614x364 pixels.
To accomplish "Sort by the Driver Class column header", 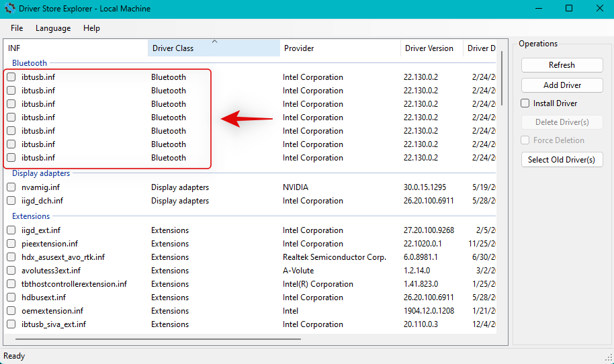I will pos(214,48).
